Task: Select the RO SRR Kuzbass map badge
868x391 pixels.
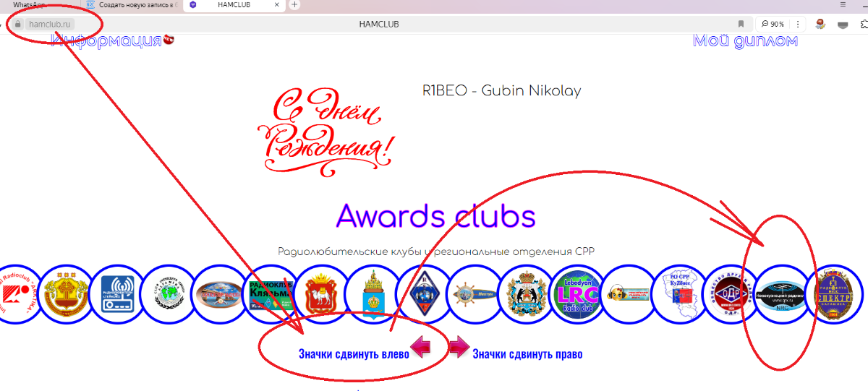Action: pyautogui.click(x=679, y=293)
